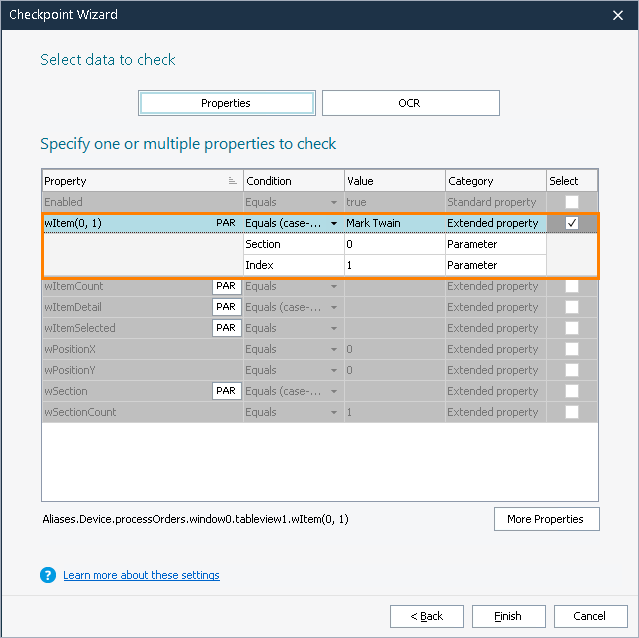Switch to the Properties tab
The width and height of the screenshot is (639, 638).
point(226,103)
